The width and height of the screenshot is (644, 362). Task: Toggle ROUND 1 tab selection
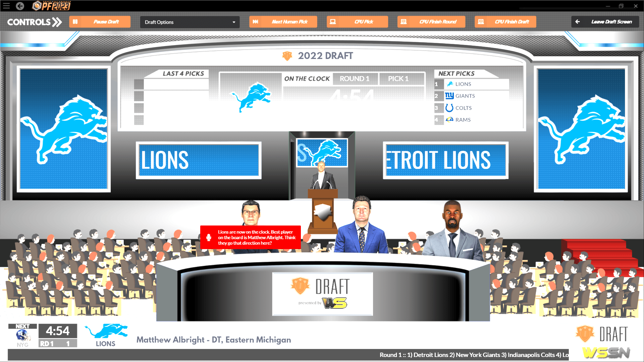coord(355,79)
